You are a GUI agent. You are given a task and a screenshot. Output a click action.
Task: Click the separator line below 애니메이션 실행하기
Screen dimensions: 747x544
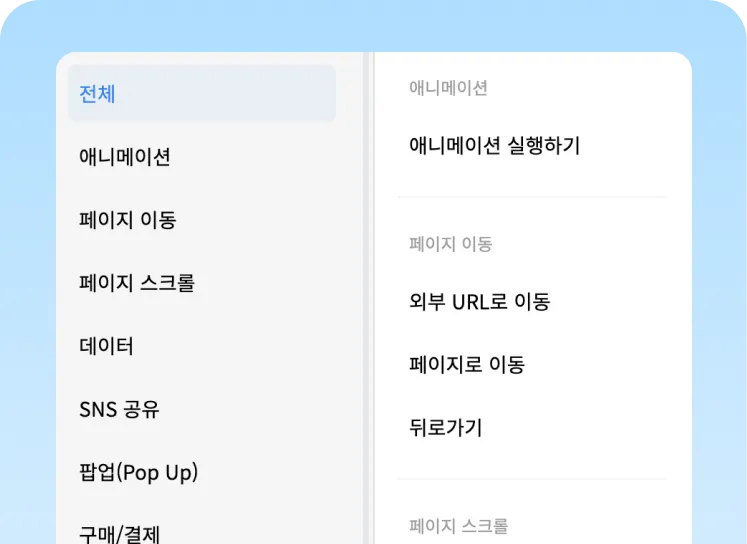coord(530,197)
